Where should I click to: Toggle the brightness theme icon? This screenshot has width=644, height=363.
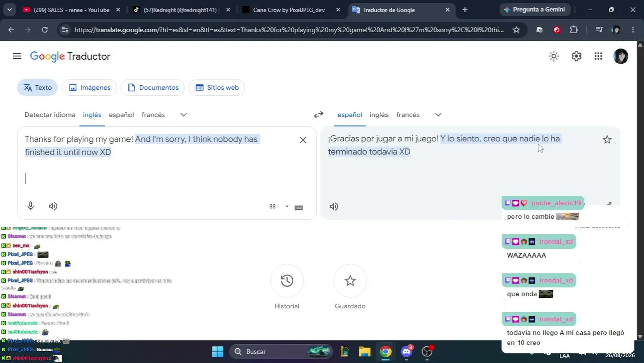pyautogui.click(x=554, y=56)
